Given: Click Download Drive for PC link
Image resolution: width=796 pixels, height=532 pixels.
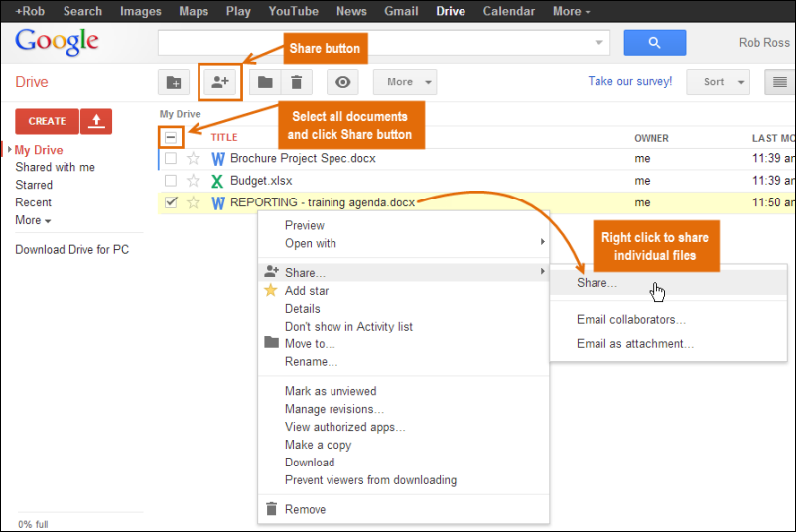Looking at the screenshot, I should pos(72,250).
